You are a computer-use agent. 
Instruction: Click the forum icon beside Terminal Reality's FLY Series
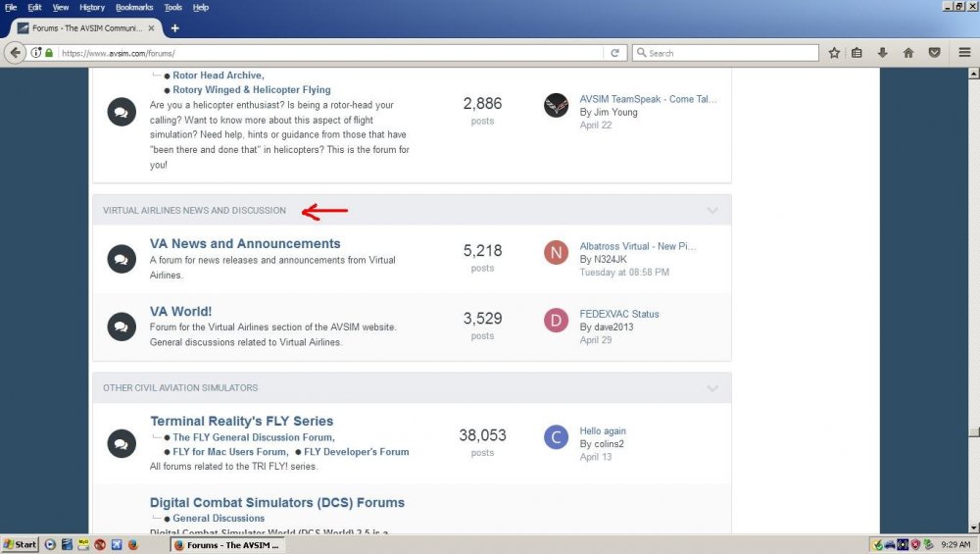click(122, 444)
